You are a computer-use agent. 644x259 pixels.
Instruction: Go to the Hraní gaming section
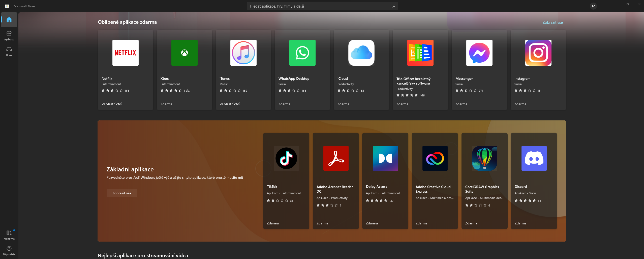point(9,51)
